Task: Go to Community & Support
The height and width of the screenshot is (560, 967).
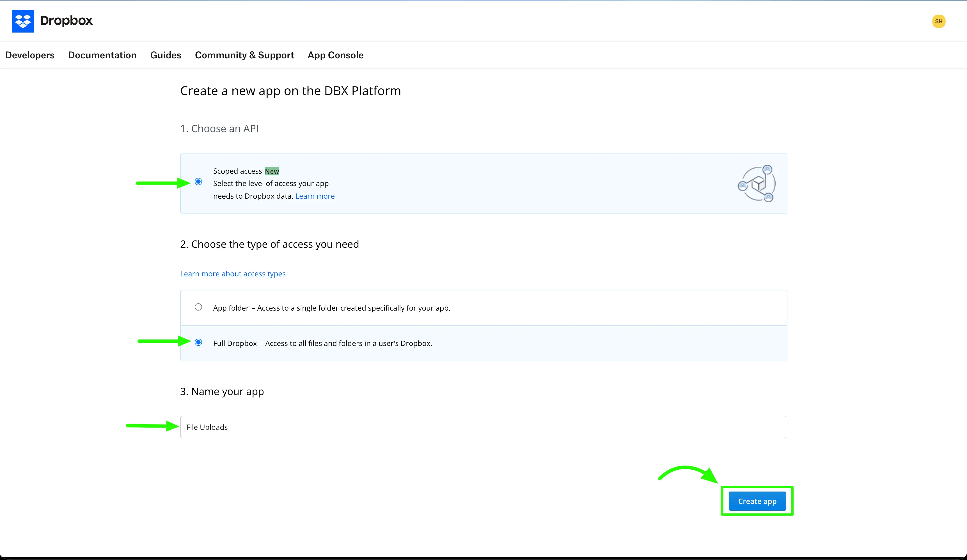Action: coord(244,55)
